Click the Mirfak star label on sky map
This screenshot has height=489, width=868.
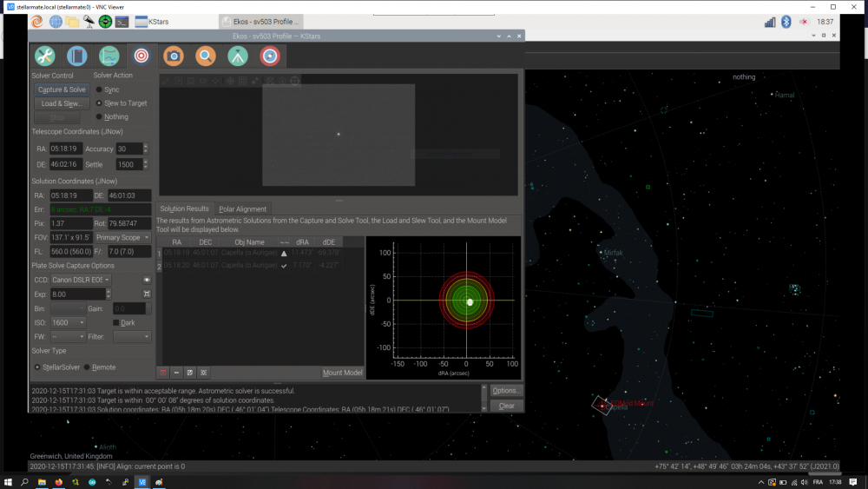coord(614,253)
